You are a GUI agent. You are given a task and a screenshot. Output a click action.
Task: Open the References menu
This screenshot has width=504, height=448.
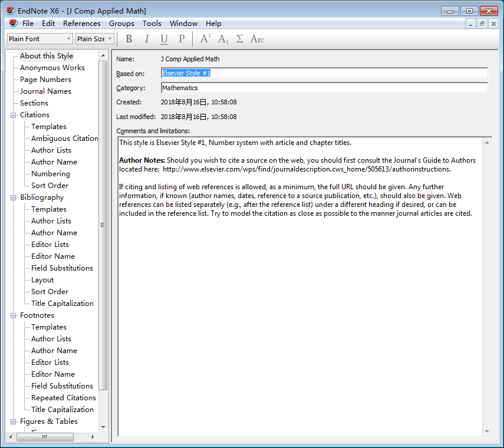pos(82,24)
